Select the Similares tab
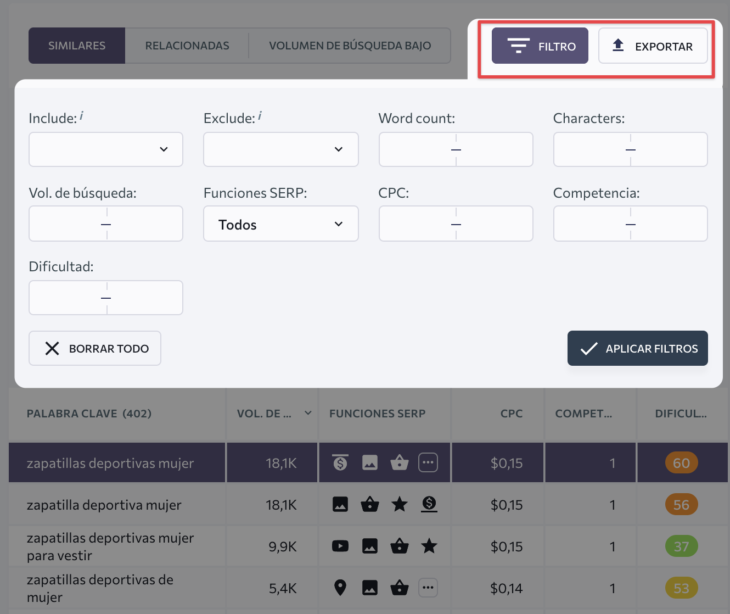730x614 pixels. pyautogui.click(x=77, y=46)
